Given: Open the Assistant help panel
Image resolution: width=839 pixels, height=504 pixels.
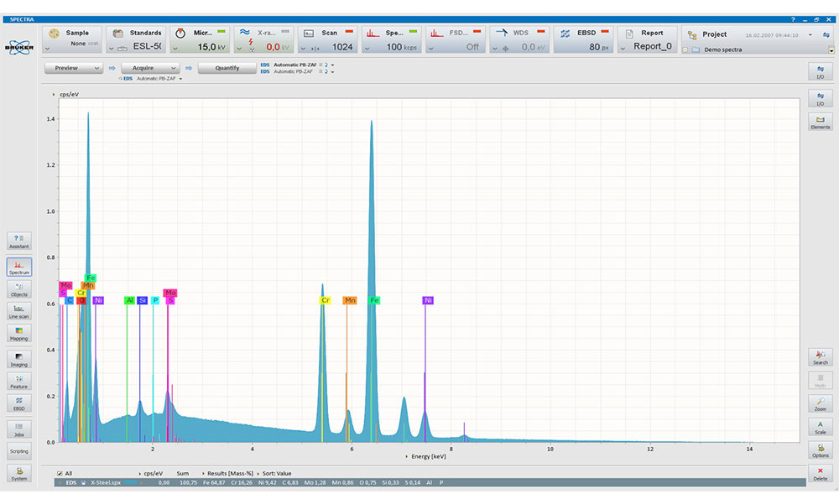Looking at the screenshot, I should [x=18, y=242].
